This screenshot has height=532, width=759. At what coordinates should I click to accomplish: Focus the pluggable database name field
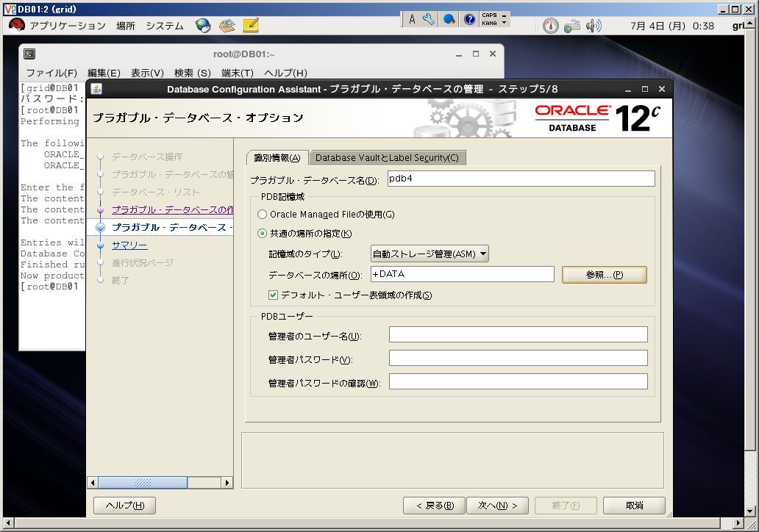point(521,179)
